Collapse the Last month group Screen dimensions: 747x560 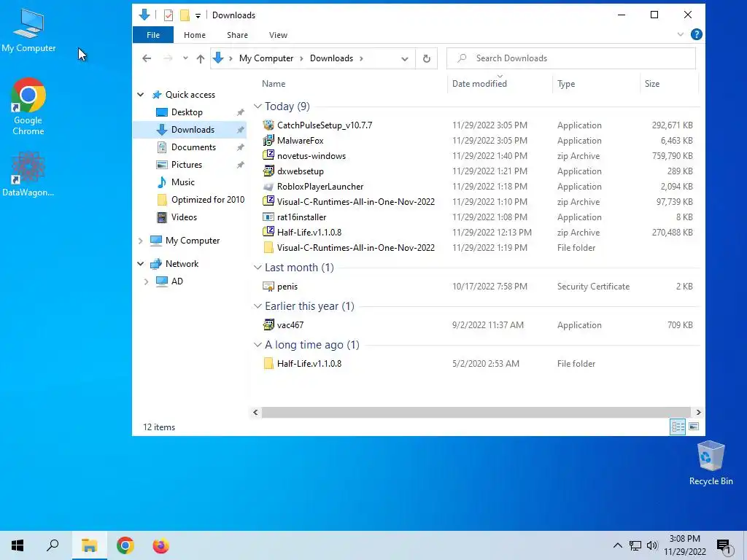(258, 267)
